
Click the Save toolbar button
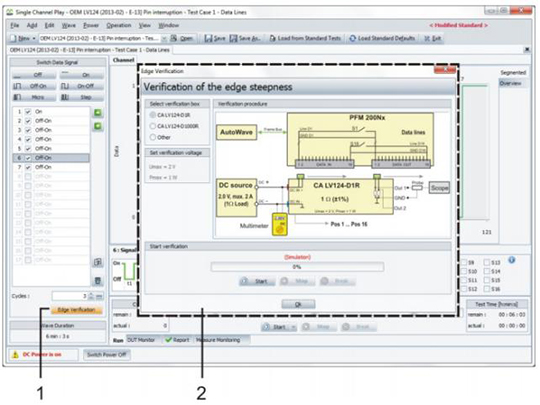click(x=215, y=38)
